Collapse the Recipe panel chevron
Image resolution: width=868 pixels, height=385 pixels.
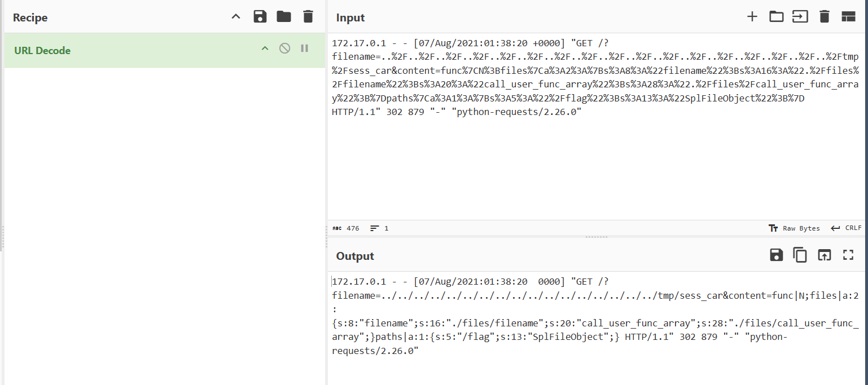(x=236, y=17)
